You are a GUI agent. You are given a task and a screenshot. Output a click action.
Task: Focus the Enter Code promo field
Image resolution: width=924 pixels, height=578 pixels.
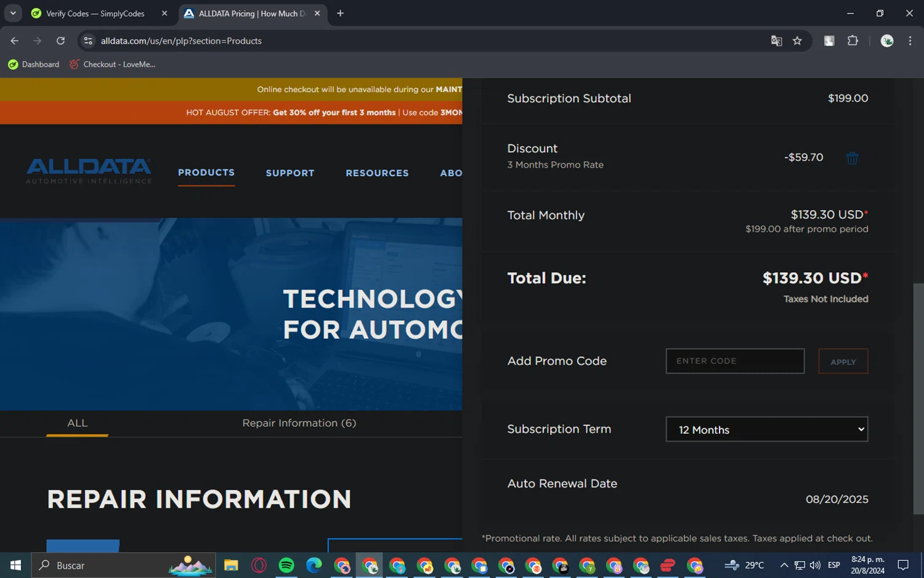coord(735,361)
